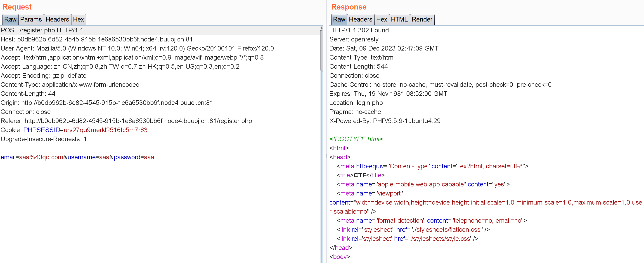Click the Host header line
This screenshot has height=263, width=644.
tap(97, 39)
